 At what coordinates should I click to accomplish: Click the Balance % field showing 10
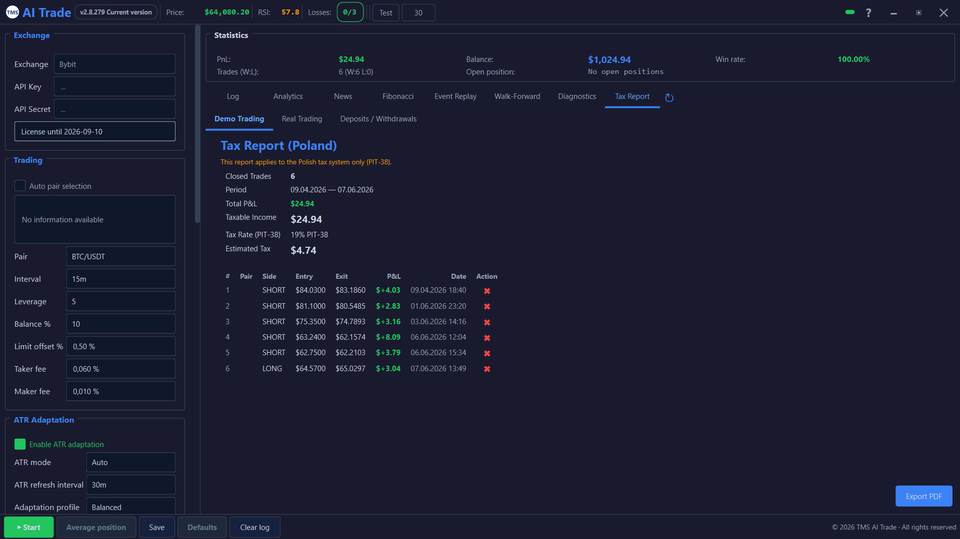click(x=121, y=323)
